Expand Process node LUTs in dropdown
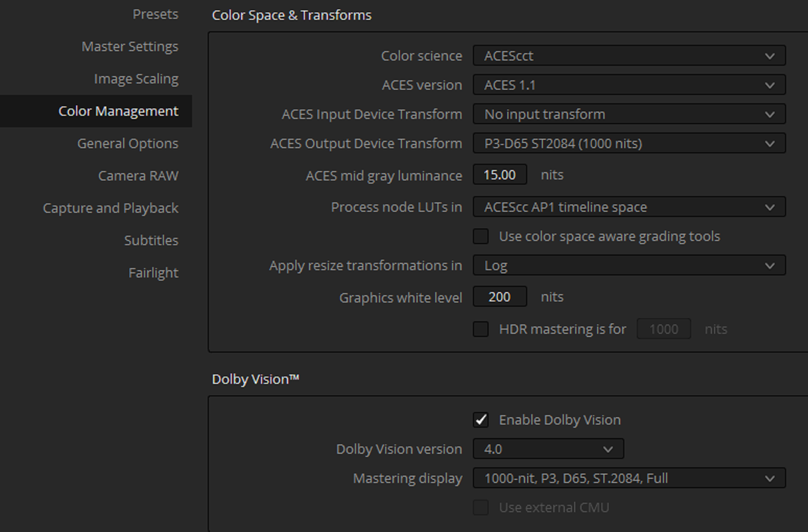The height and width of the screenshot is (532, 808). (629, 207)
